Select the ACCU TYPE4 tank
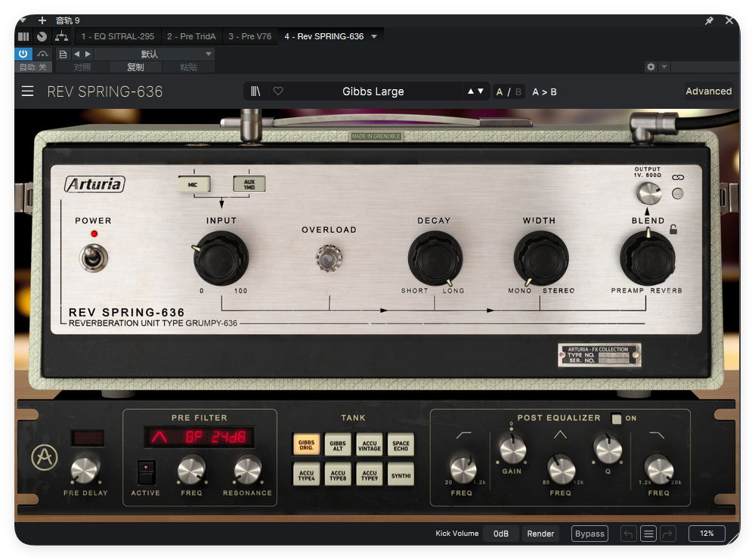The height and width of the screenshot is (560, 755). pos(306,475)
